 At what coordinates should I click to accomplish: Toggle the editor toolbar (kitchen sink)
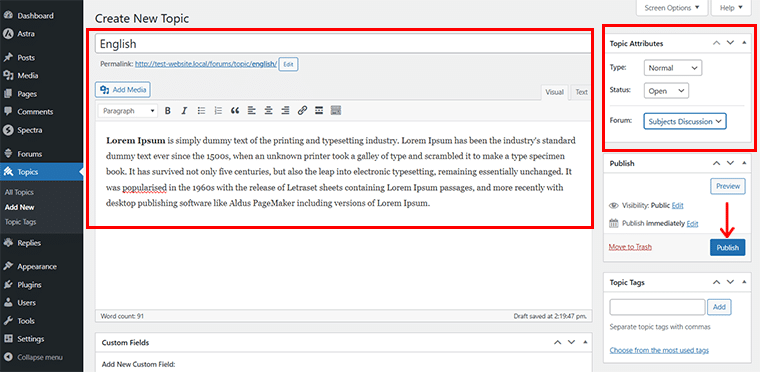pyautogui.click(x=336, y=111)
